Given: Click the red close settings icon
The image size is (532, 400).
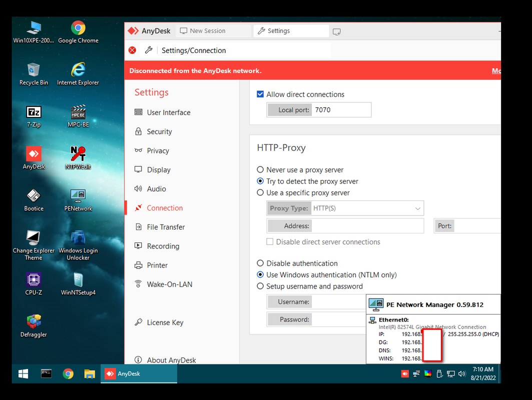Looking at the screenshot, I should (x=132, y=50).
